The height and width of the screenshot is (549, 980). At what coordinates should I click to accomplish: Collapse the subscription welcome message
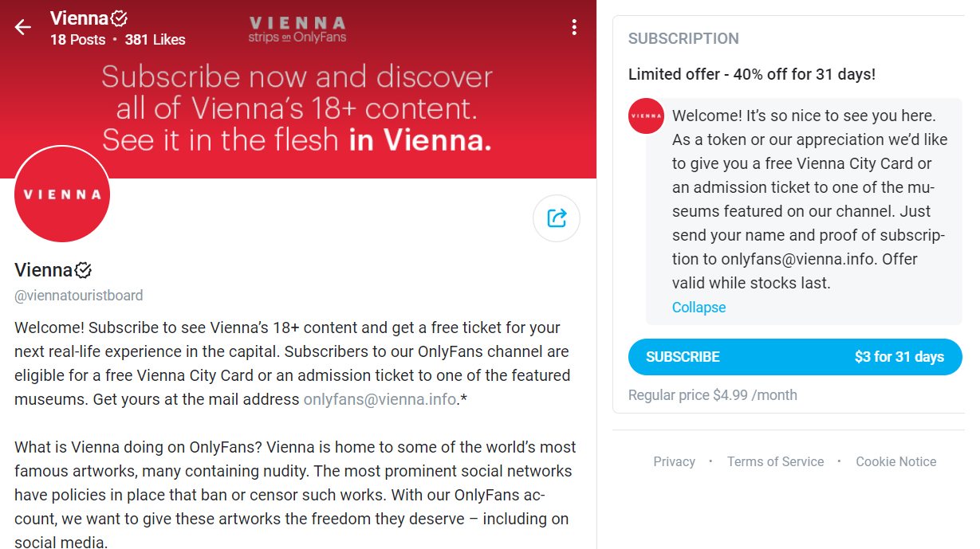pos(699,308)
